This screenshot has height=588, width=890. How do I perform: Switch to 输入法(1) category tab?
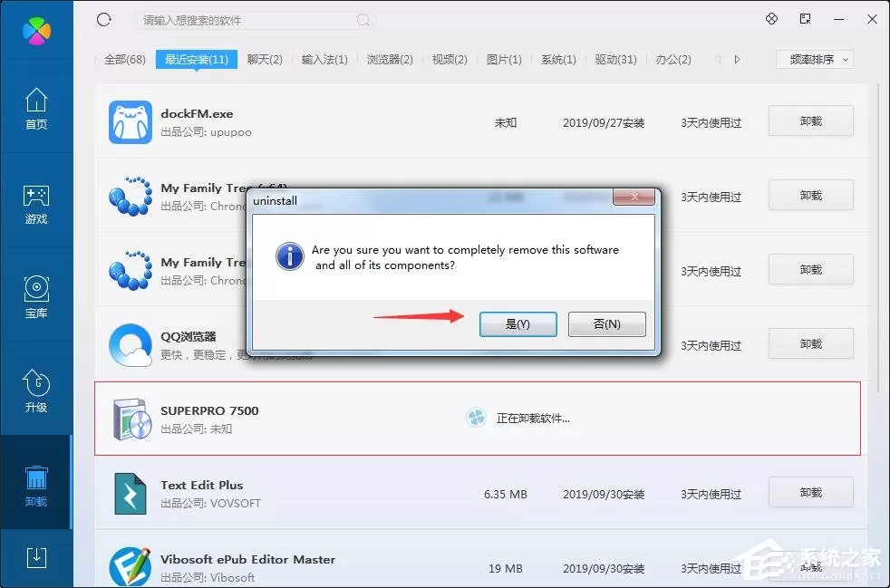point(324,60)
